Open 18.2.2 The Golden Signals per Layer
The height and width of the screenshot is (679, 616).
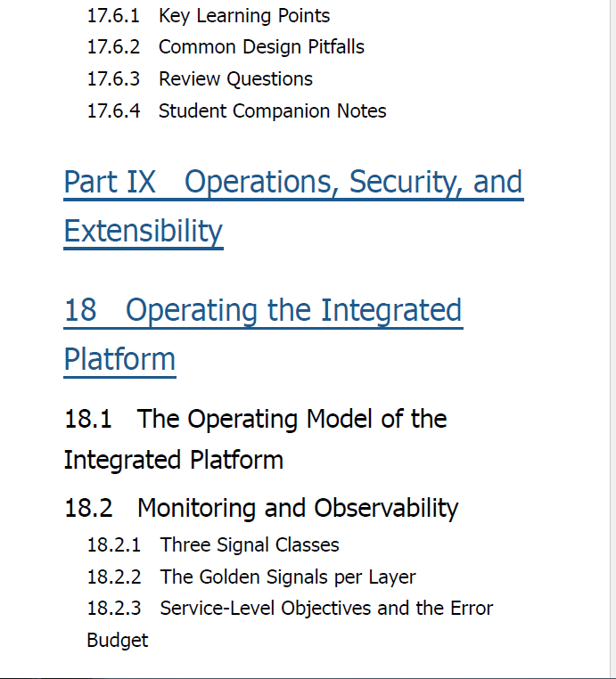[x=251, y=577]
